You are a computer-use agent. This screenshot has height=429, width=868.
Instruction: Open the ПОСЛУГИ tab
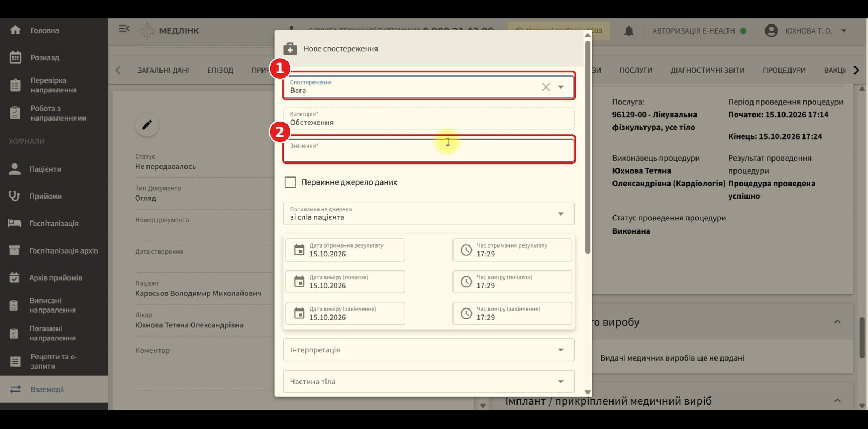(636, 70)
